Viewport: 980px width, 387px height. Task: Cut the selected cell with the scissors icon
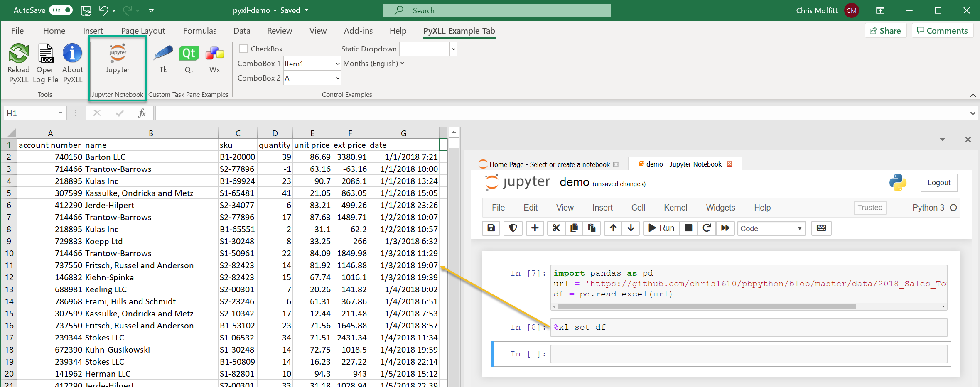556,228
